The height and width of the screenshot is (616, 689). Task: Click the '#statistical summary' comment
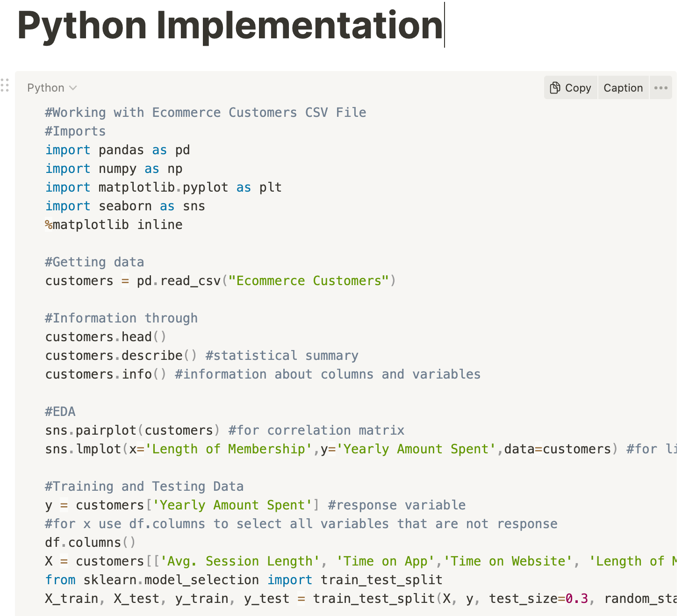tap(282, 356)
